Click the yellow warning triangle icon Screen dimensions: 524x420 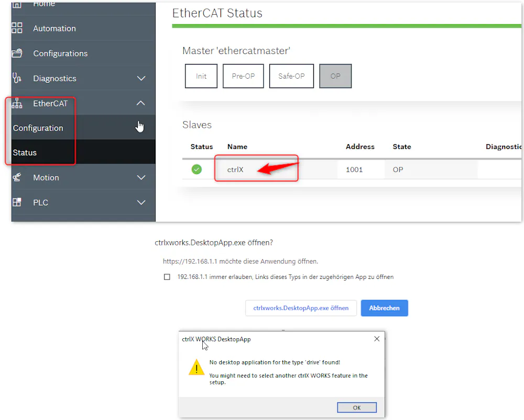coord(196,367)
